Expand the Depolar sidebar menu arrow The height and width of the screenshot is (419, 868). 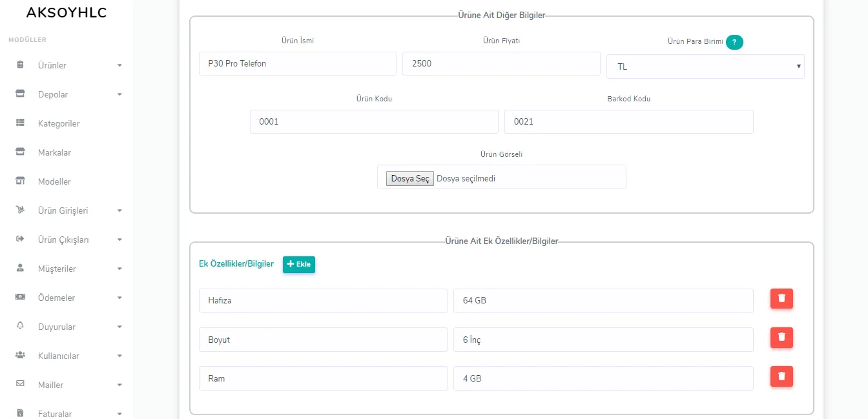click(x=119, y=94)
